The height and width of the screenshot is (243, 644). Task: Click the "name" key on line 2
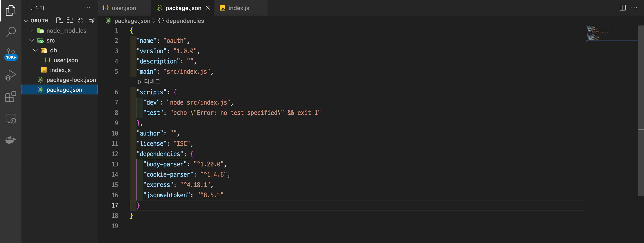(x=147, y=40)
